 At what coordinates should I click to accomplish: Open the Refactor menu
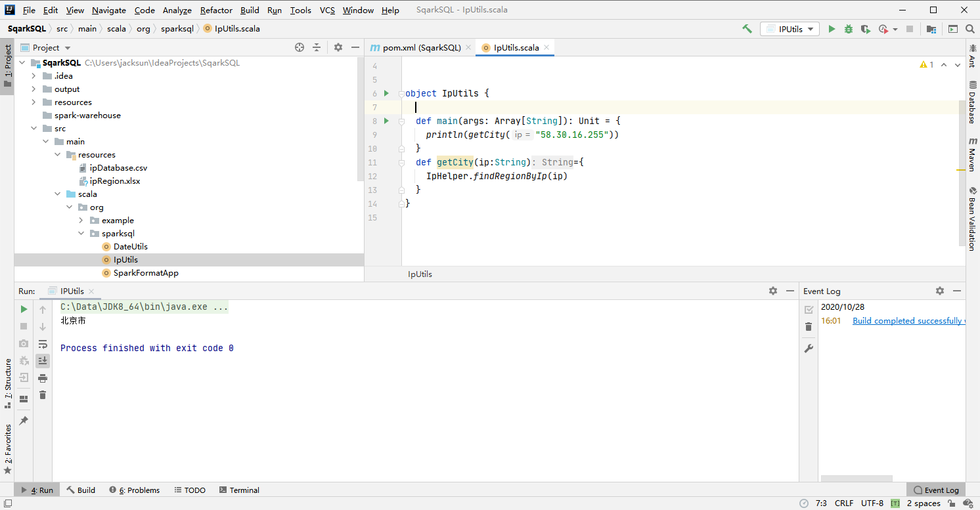216,10
